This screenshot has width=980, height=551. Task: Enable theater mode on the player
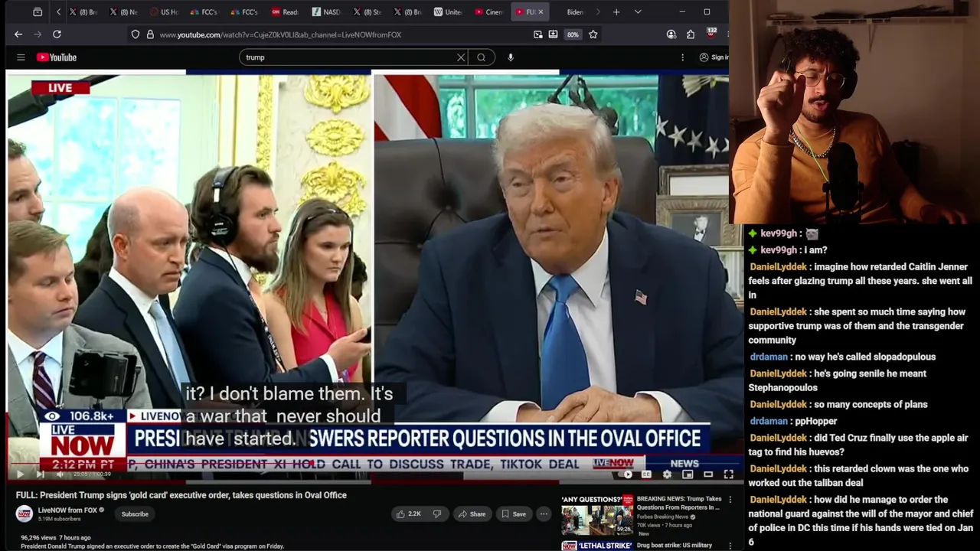708,474
